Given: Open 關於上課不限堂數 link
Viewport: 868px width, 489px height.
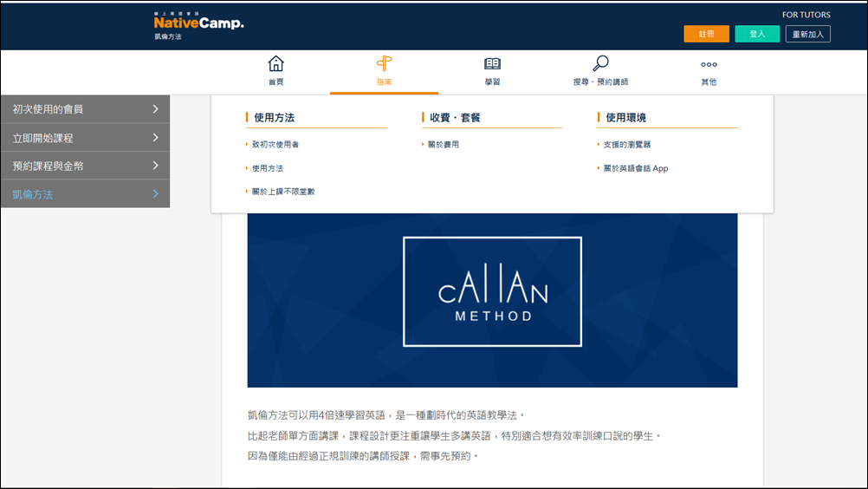Looking at the screenshot, I should tap(283, 192).
